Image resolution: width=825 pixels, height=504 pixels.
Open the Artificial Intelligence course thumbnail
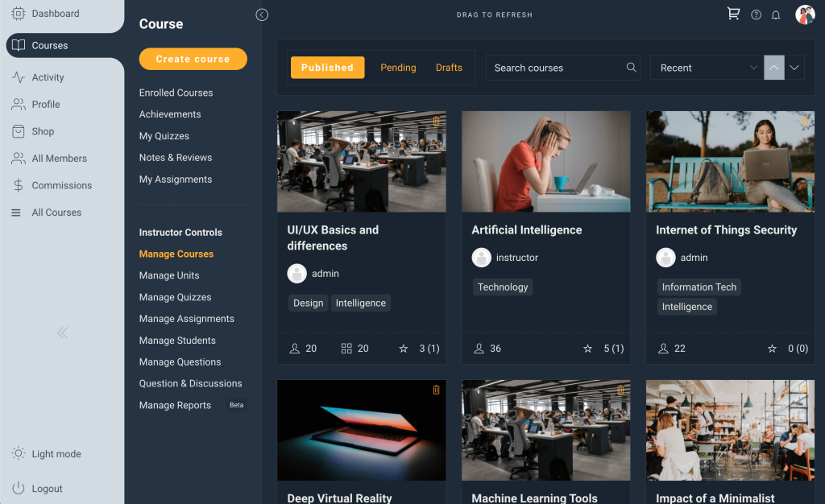click(x=545, y=161)
